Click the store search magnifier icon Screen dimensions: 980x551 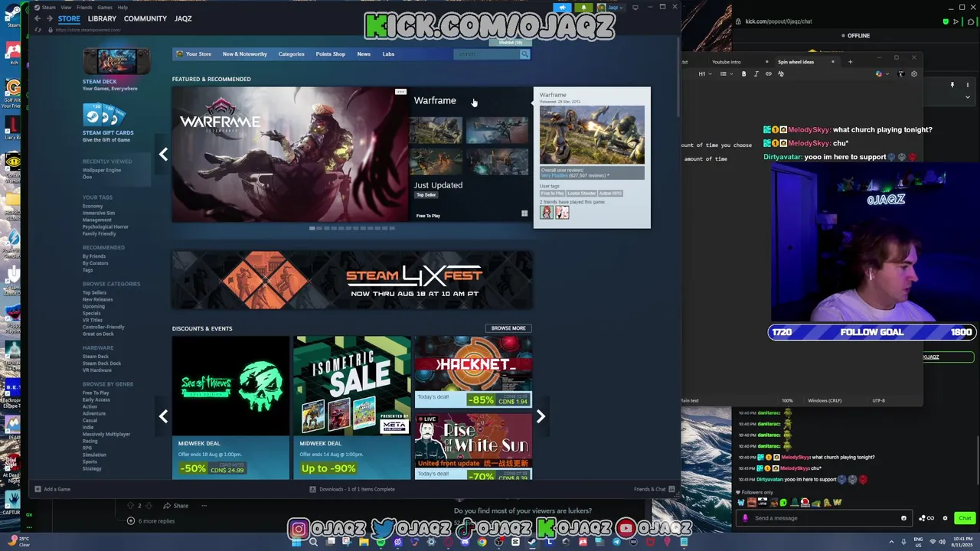(524, 54)
